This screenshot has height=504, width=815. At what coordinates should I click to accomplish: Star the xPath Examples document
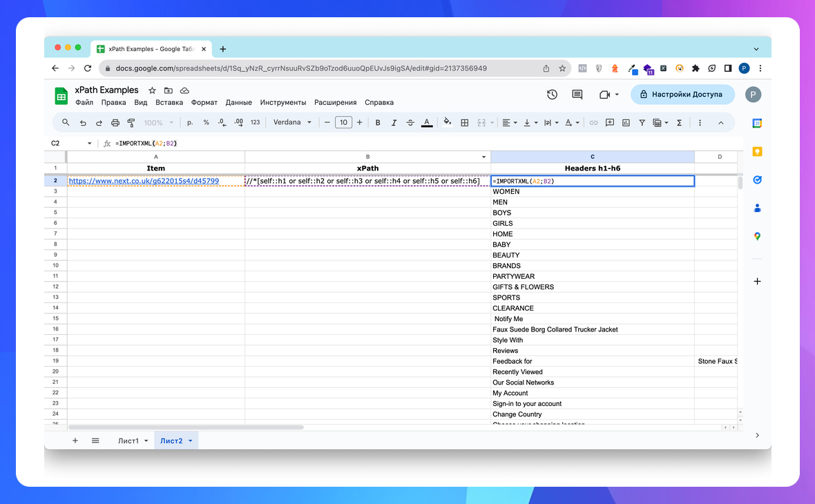pyautogui.click(x=152, y=90)
